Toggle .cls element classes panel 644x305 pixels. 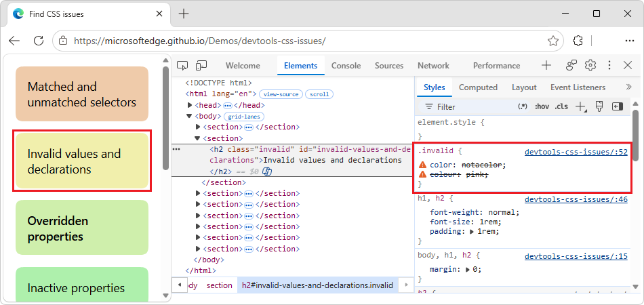[561, 106]
